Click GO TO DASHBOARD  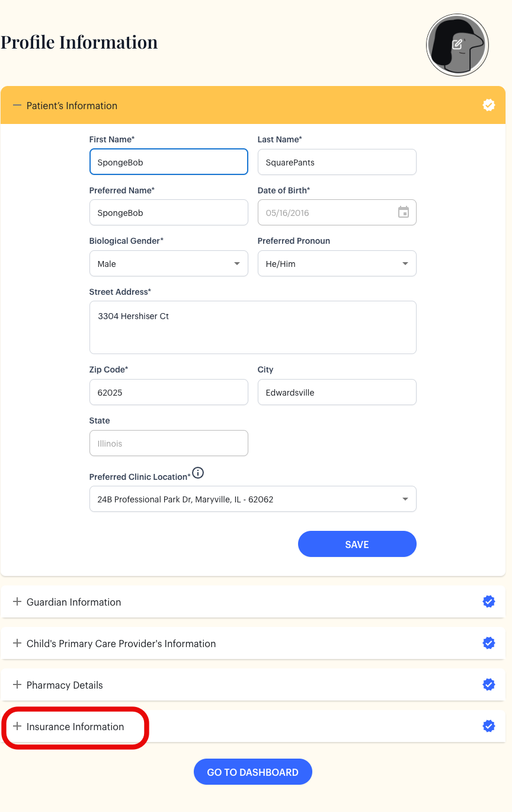pyautogui.click(x=252, y=772)
